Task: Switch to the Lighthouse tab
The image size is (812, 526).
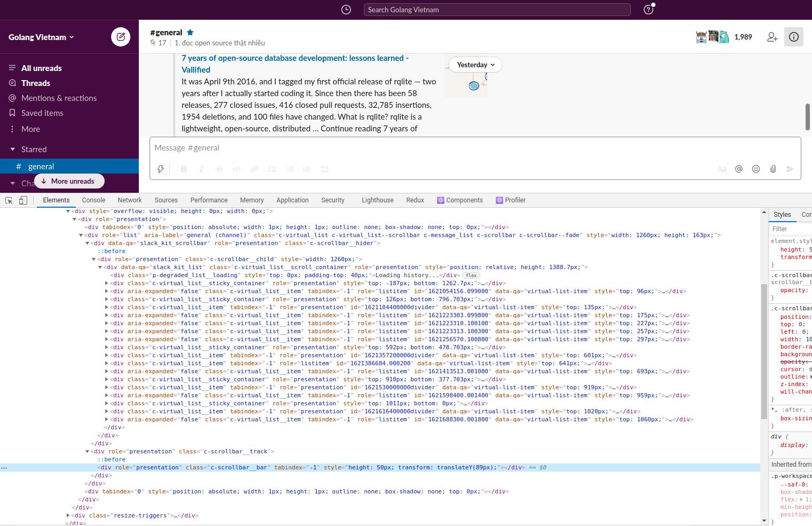Action: (x=378, y=200)
